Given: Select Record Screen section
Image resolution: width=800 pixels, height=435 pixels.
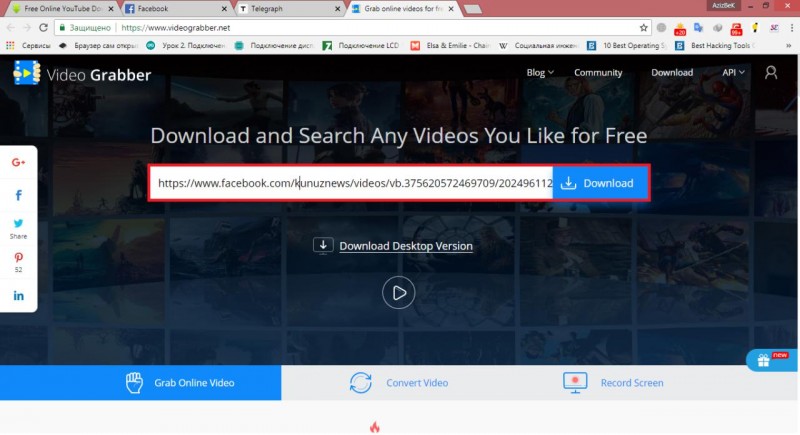Looking at the screenshot, I should (x=614, y=382).
